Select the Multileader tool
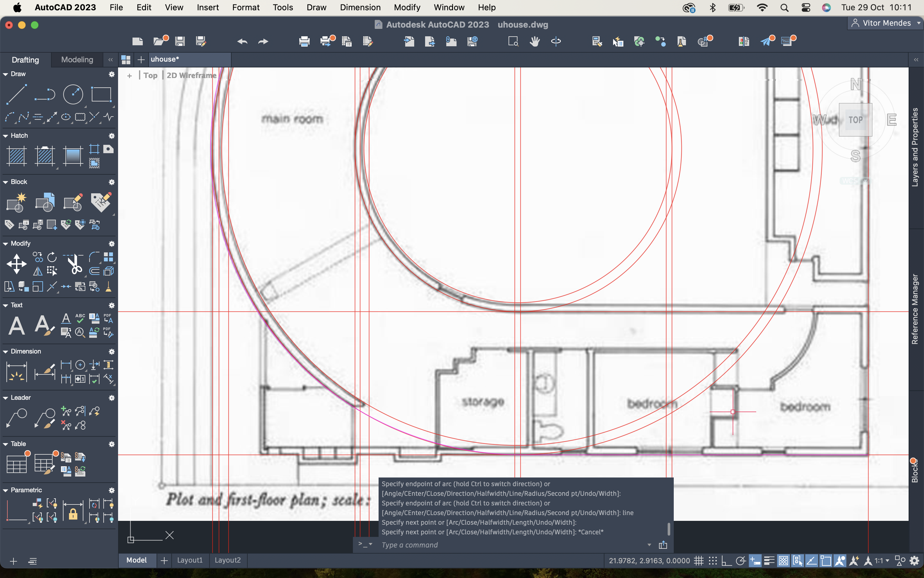Viewport: 924px width, 578px height. [16, 418]
